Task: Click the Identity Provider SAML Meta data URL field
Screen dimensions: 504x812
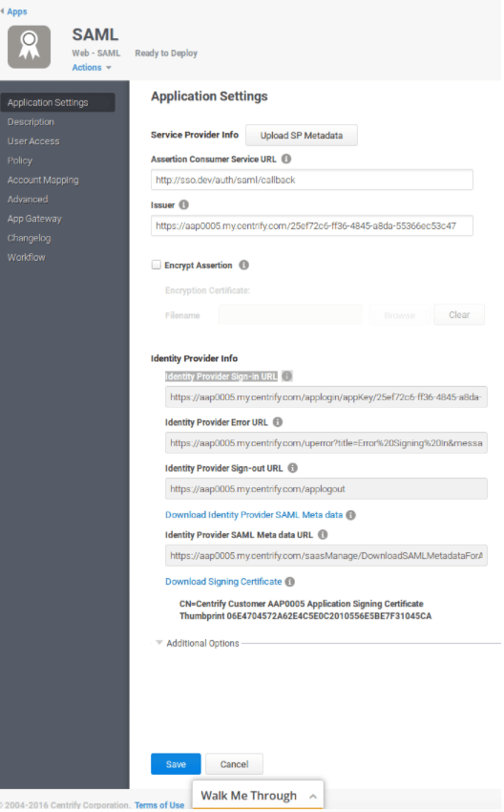Action: [x=326, y=556]
